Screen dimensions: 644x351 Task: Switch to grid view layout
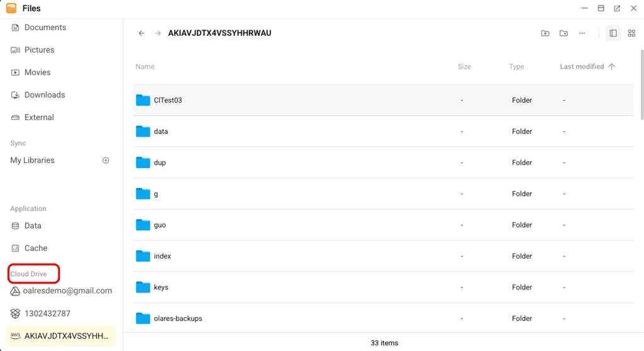(632, 33)
